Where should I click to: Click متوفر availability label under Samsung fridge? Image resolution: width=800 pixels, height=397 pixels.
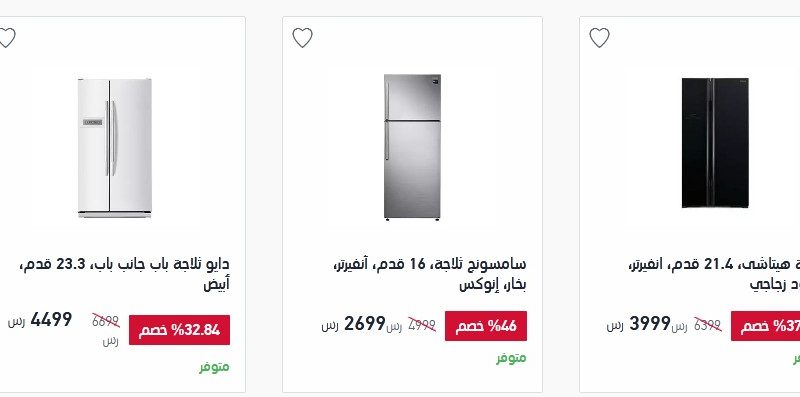point(511,358)
